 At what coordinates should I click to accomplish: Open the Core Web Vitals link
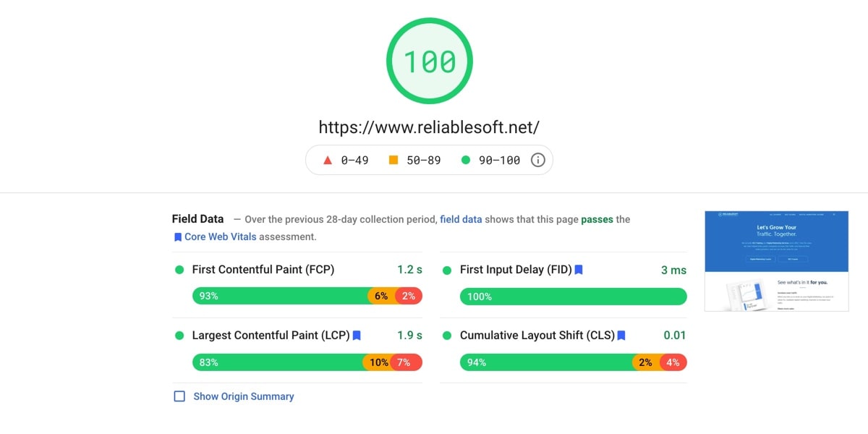[220, 237]
